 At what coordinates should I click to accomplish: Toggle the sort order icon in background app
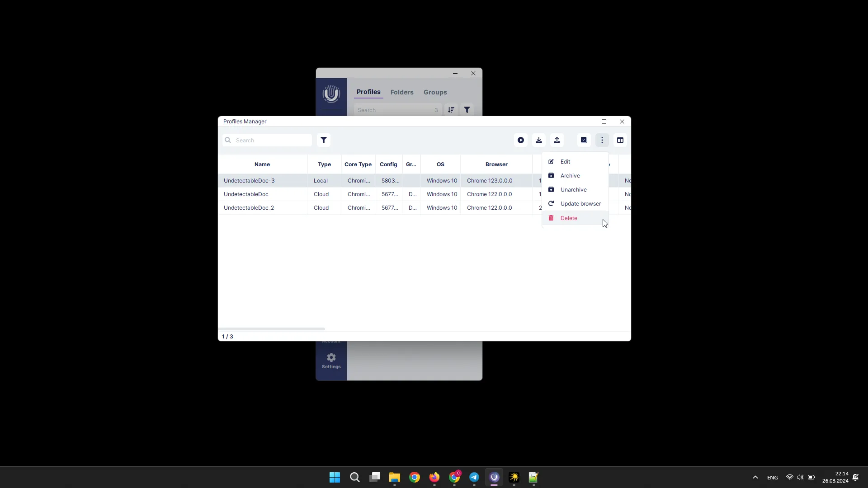(451, 110)
